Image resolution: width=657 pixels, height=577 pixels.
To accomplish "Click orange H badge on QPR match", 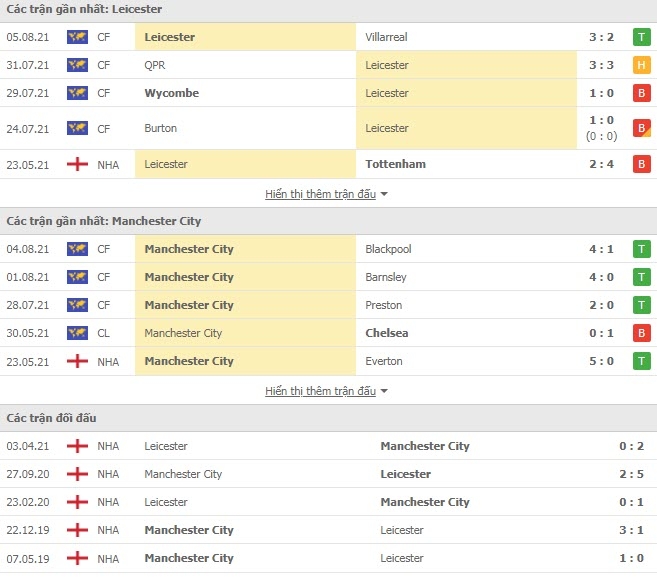I will point(641,65).
